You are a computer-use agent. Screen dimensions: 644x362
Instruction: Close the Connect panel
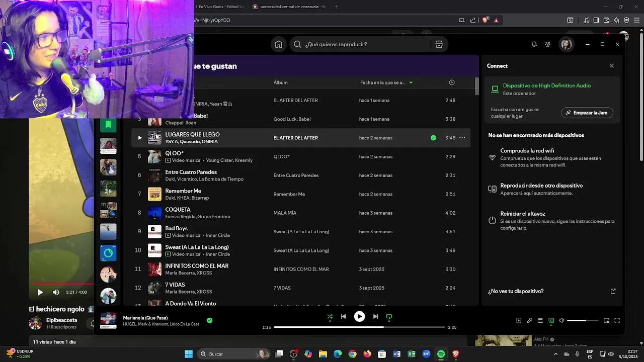(x=612, y=66)
